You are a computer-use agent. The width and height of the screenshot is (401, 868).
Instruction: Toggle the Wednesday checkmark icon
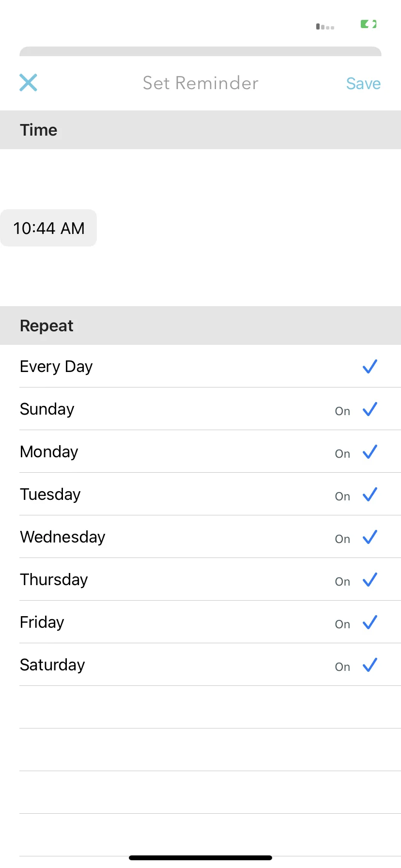click(x=370, y=537)
